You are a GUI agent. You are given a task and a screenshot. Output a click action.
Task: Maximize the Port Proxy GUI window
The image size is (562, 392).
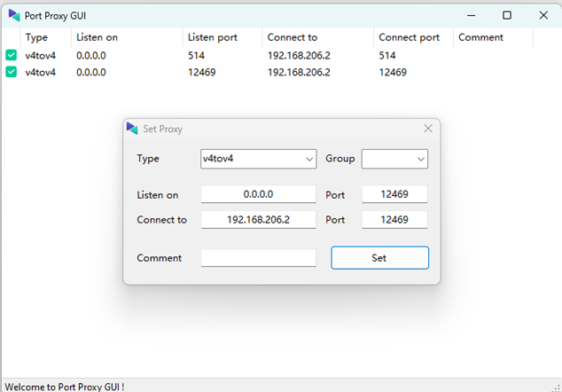507,15
